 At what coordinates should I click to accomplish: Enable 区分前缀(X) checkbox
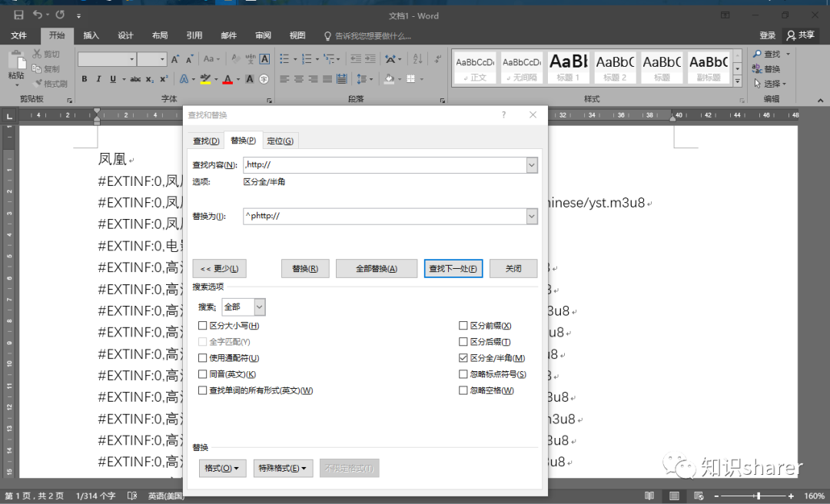463,326
